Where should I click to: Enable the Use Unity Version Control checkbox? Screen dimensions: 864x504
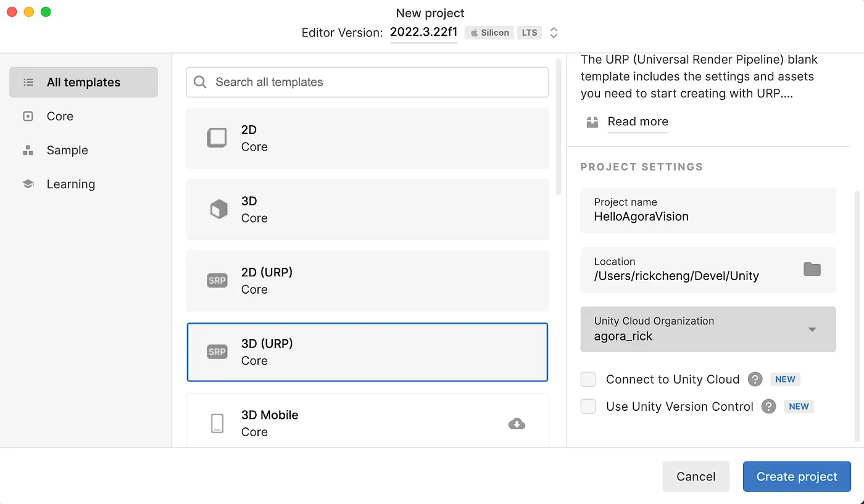(588, 407)
